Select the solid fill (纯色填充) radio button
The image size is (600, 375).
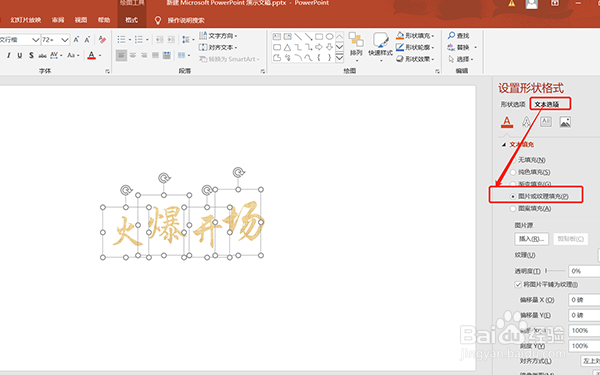coord(513,172)
